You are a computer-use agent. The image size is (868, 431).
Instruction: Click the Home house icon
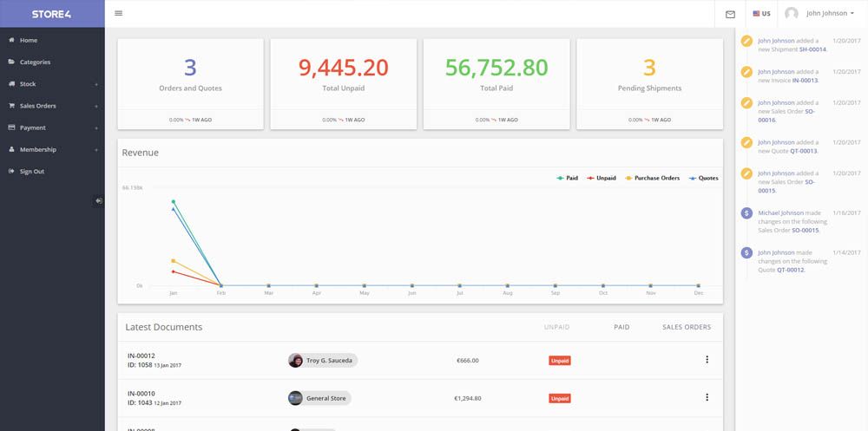pyautogui.click(x=11, y=40)
